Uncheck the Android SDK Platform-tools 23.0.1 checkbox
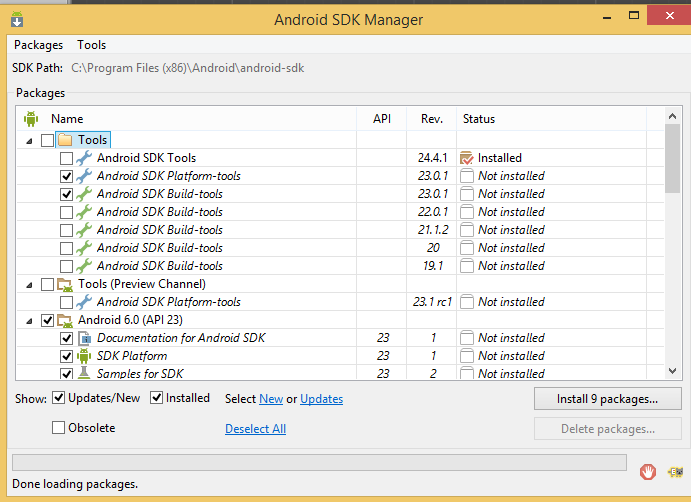This screenshot has width=691, height=502. click(x=66, y=176)
